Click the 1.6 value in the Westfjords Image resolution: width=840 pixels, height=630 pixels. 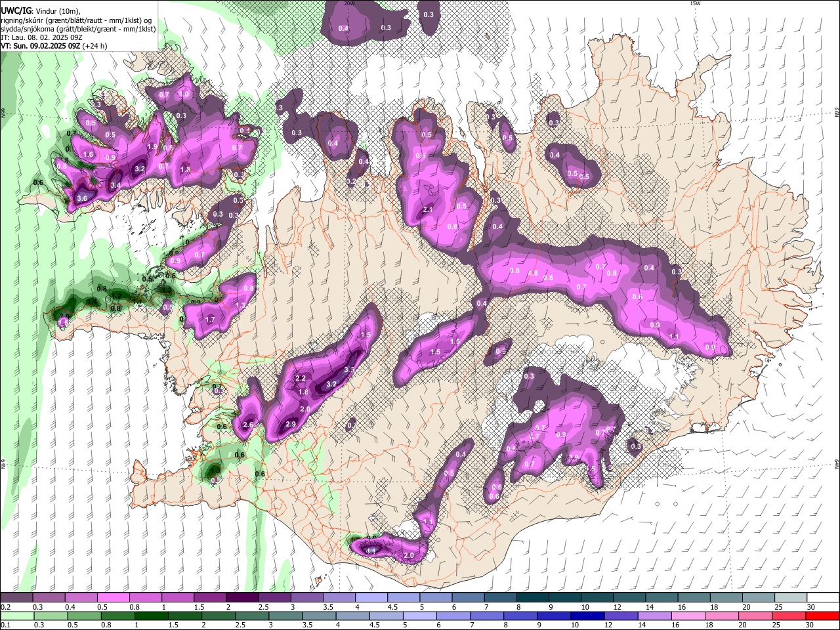coord(89,155)
